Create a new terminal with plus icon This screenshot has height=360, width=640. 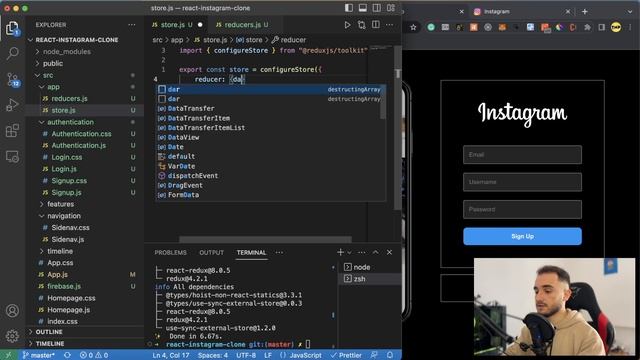(340, 252)
